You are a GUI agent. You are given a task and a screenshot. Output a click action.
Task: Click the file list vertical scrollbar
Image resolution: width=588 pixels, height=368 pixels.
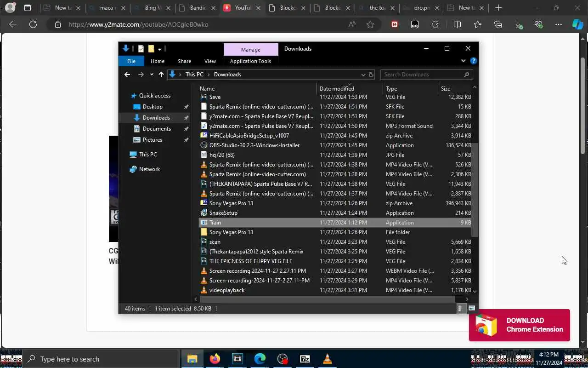475,189
